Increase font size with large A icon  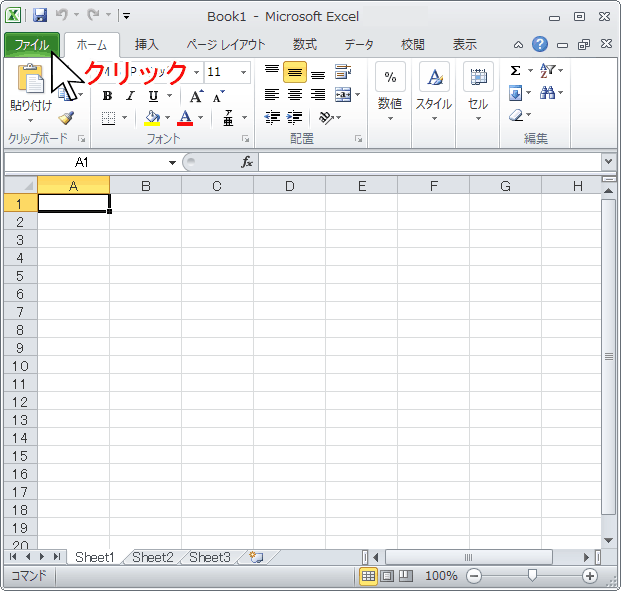(196, 96)
